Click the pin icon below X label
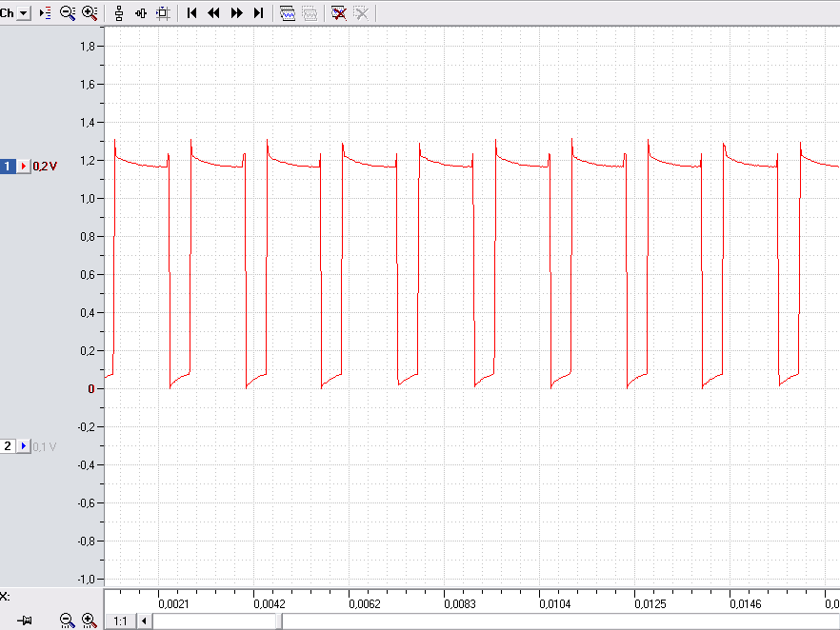840x630 pixels. point(25,620)
